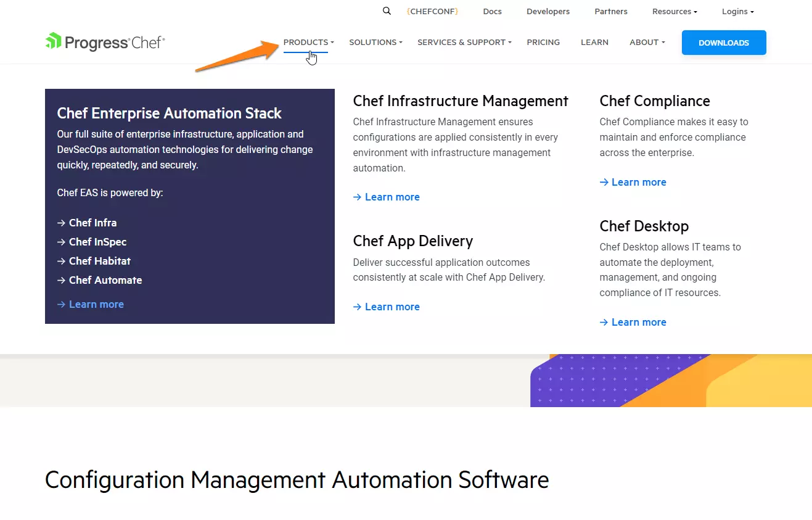
Task: Open the SOLUTIONS menu
Action: tap(375, 42)
